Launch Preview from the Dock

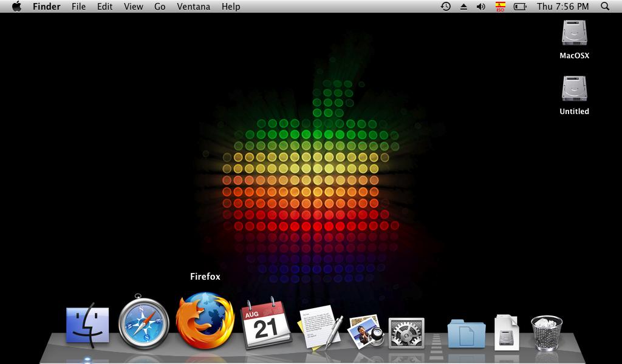click(x=365, y=332)
